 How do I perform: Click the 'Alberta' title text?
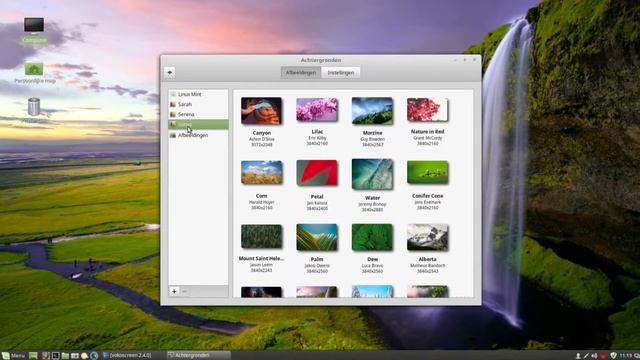[427, 259]
